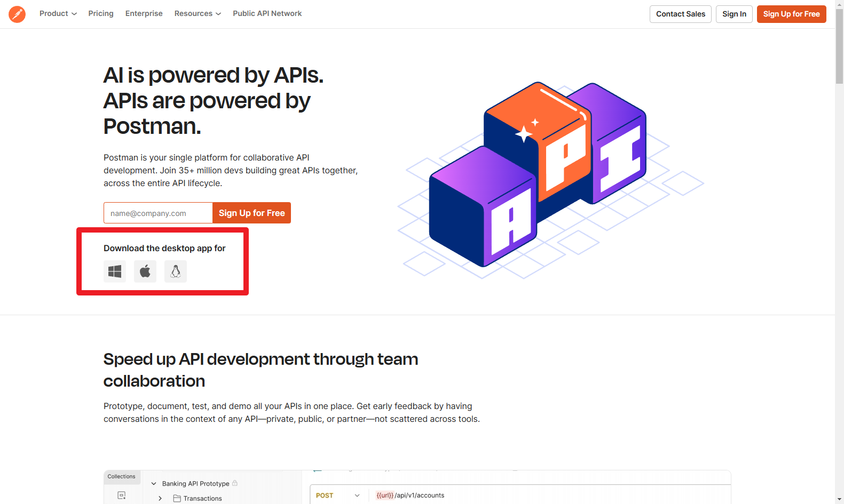Download the Linux desktop app
844x504 pixels.
[176, 271]
